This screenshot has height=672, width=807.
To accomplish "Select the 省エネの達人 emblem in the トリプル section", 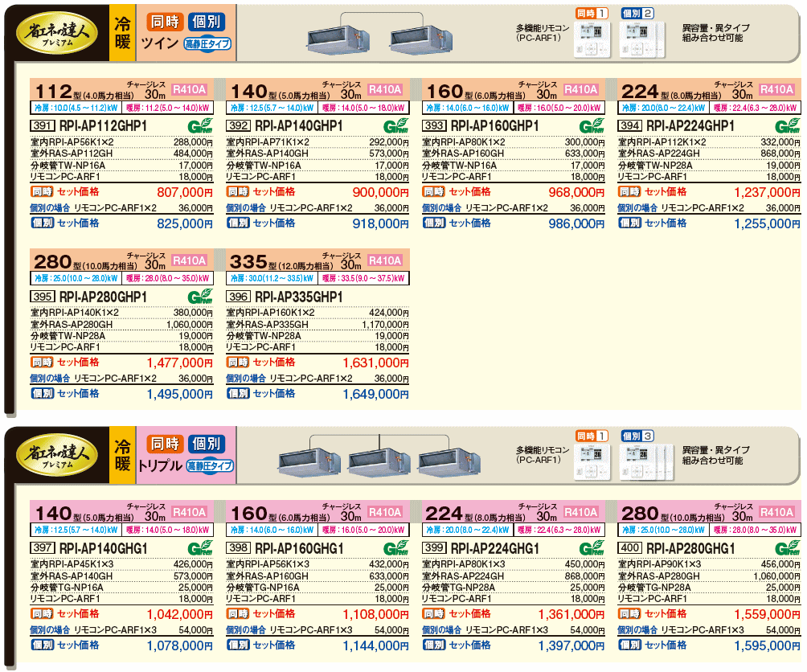I will pos(57,456).
